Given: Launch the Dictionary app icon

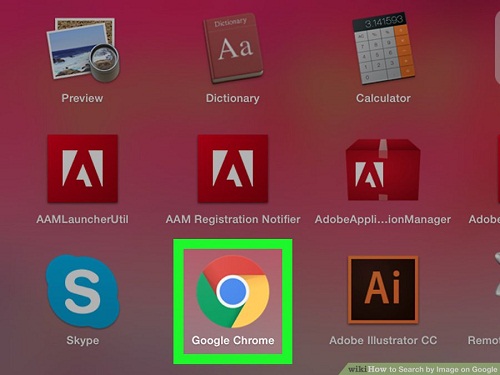Looking at the screenshot, I should [x=233, y=48].
